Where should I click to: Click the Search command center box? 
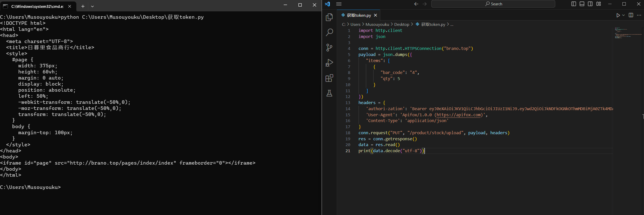click(x=493, y=4)
